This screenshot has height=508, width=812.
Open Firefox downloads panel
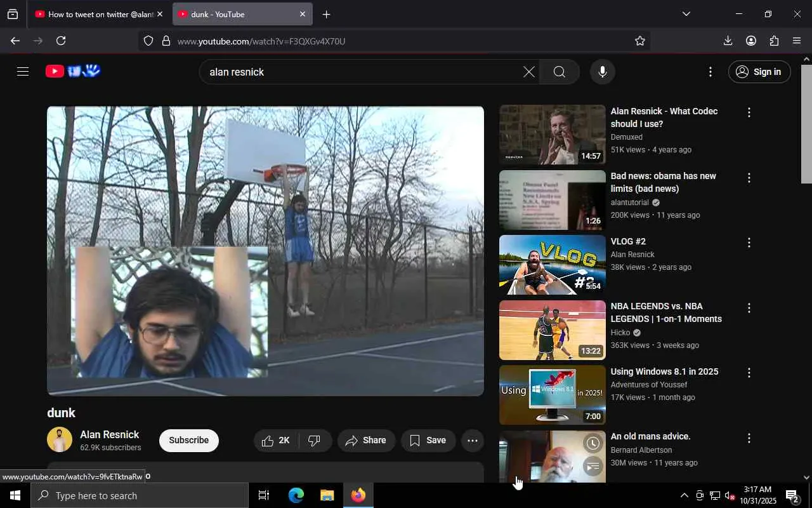coord(728,41)
